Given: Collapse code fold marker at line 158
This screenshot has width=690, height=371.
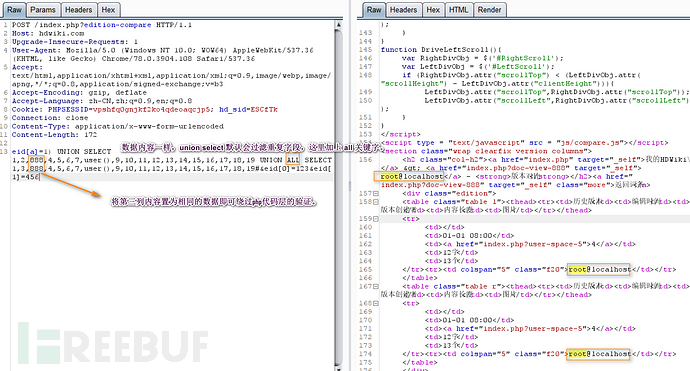Looking at the screenshot, I should coord(376,202).
